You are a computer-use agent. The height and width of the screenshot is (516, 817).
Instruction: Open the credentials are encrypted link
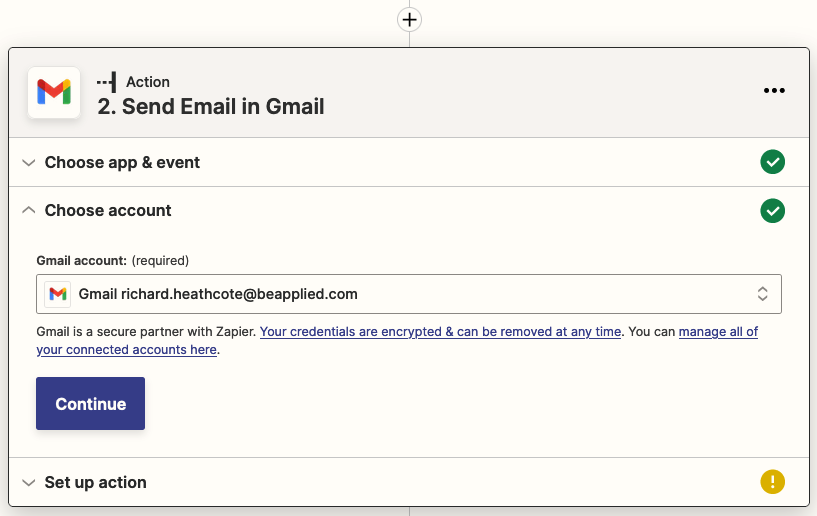click(x=440, y=331)
